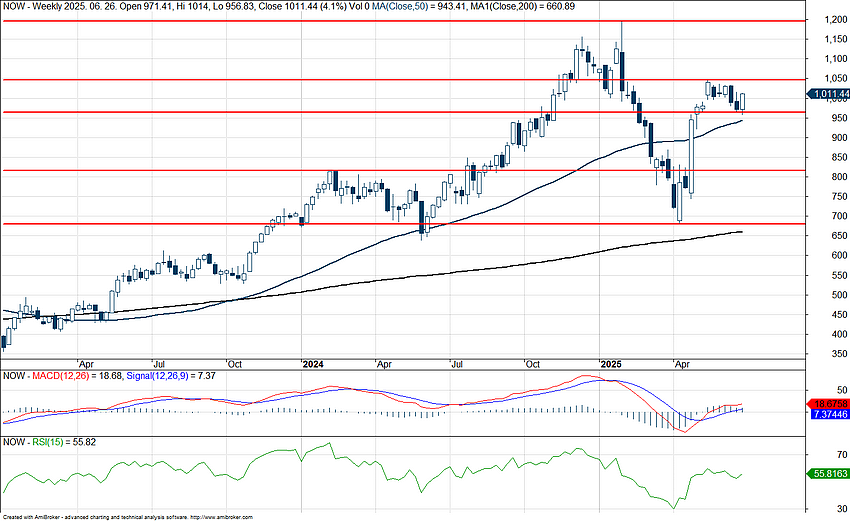
Task: Click the 900 price axis label
Action: coord(839,138)
